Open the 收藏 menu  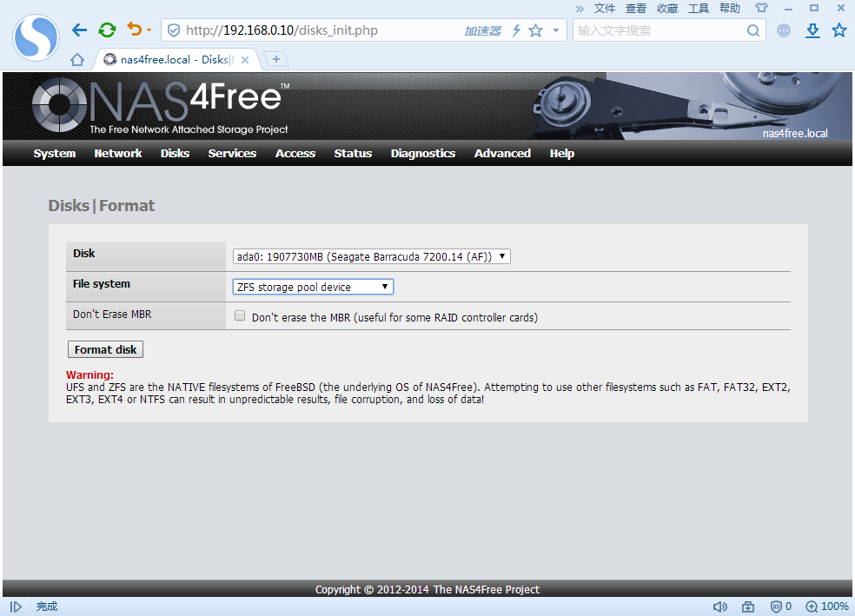coord(667,8)
